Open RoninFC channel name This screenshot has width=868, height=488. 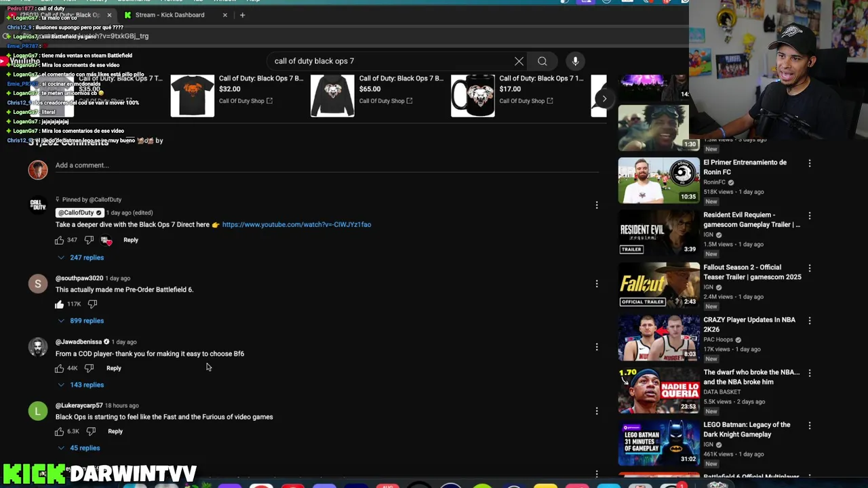[x=714, y=182]
